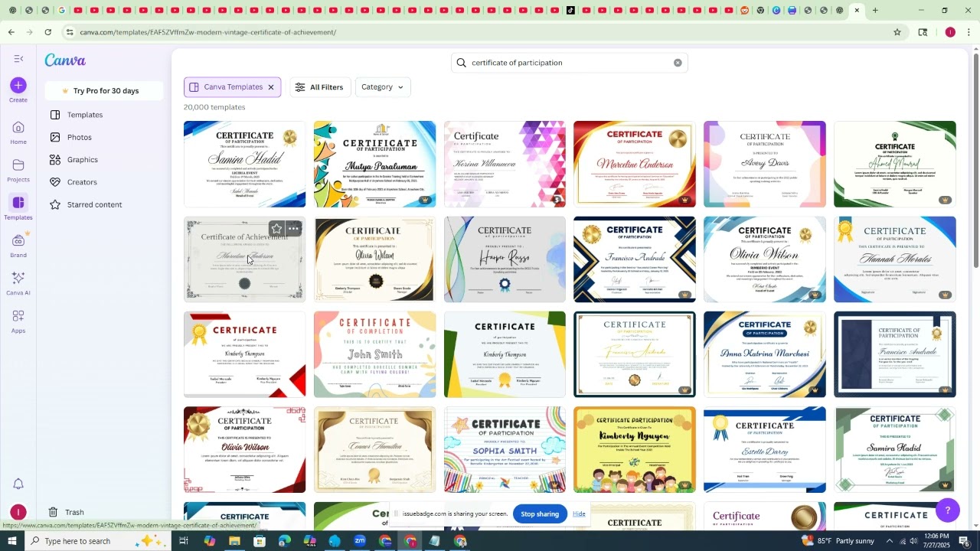980x551 pixels.
Task: Open Marceline Anderson red gold certificate
Action: 635,165
